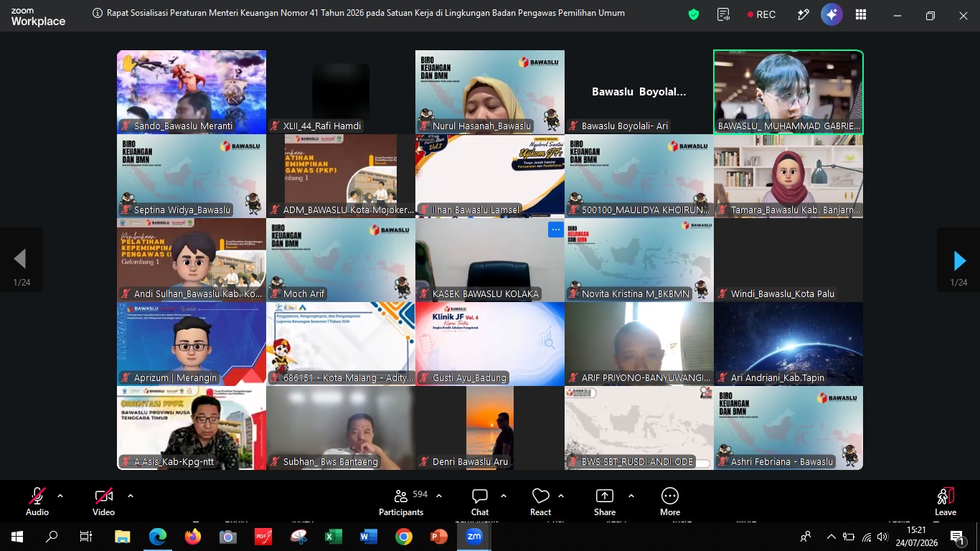This screenshot has height=551, width=980.
Task: Expand audio settings arrow next to Audio
Action: pyautogui.click(x=60, y=496)
